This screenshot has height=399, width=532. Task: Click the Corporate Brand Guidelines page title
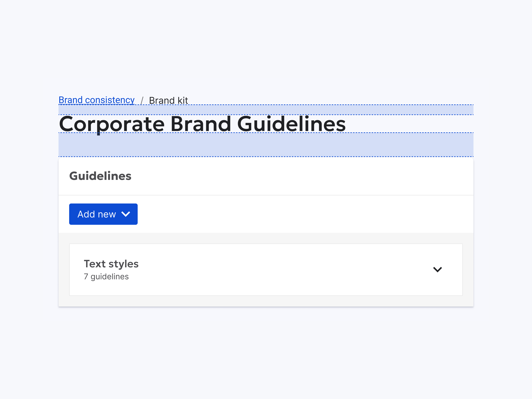point(202,124)
